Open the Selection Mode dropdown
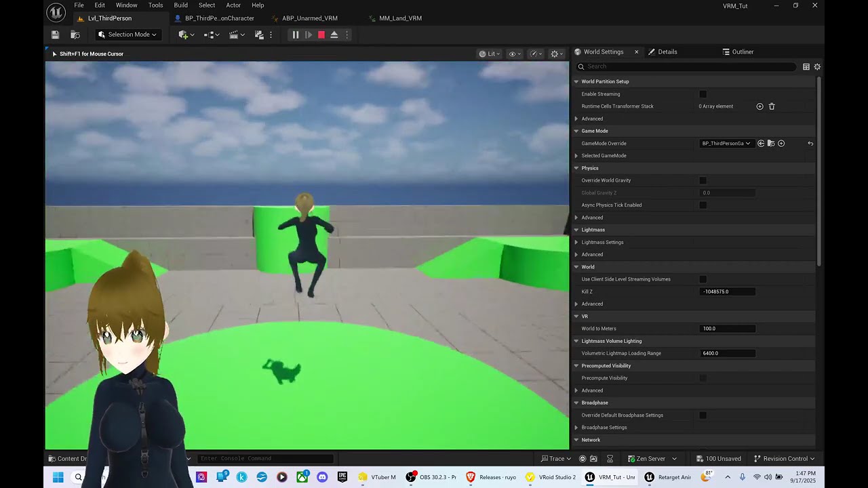This screenshot has height=488, width=868. (127, 35)
